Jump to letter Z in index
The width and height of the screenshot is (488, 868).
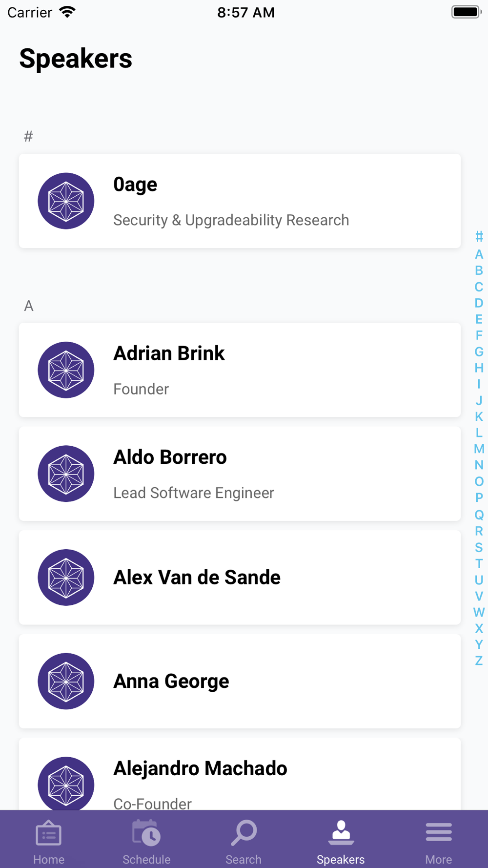479,661
